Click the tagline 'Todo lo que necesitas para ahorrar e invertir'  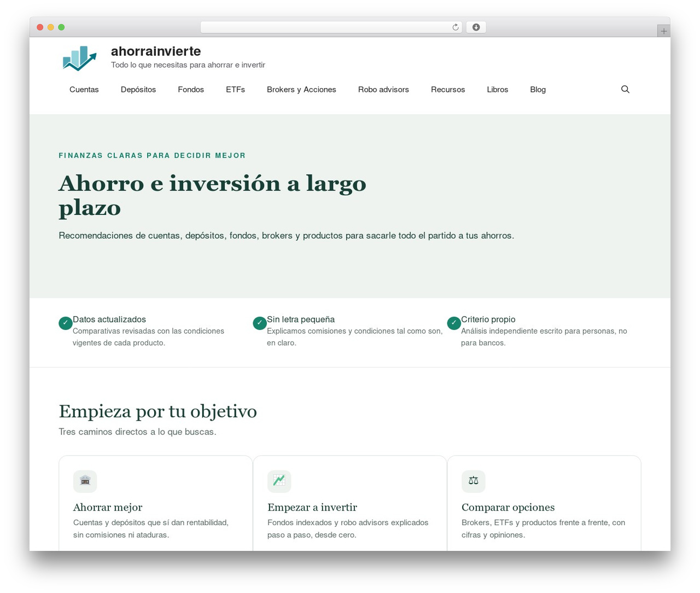pos(188,65)
